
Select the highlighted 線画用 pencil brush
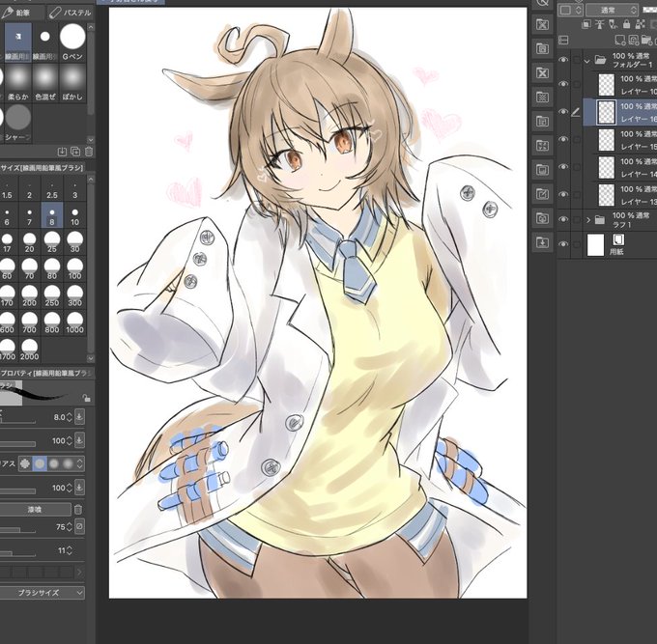[18, 42]
